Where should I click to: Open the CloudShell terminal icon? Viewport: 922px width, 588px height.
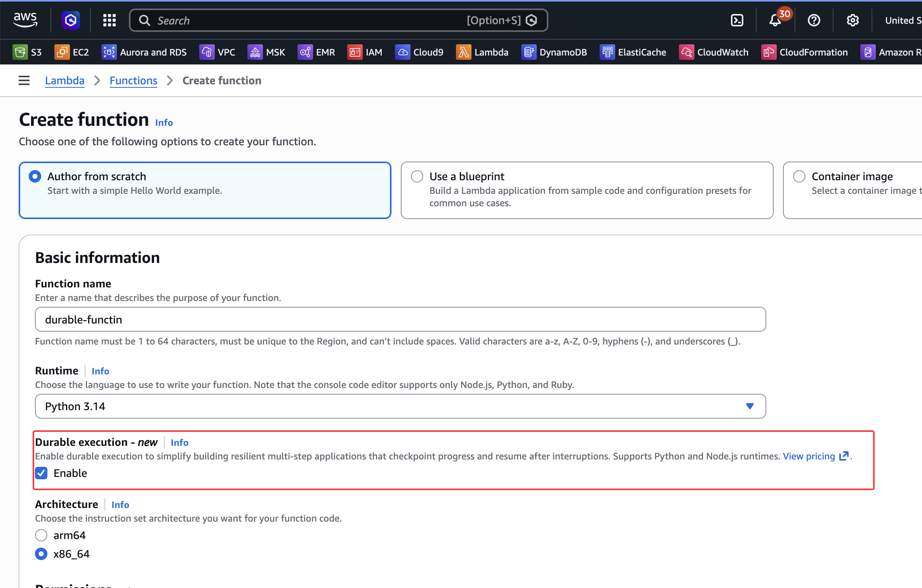(x=737, y=20)
